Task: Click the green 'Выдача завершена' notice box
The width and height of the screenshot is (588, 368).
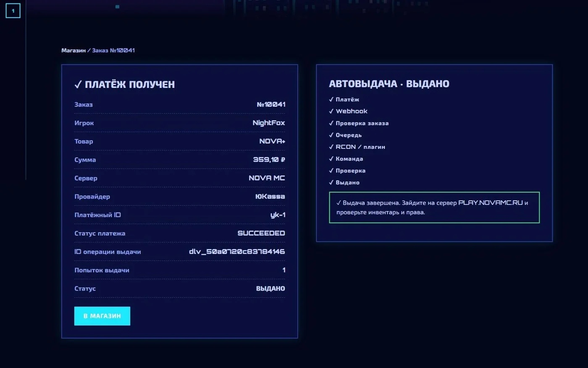Action: 434,207
